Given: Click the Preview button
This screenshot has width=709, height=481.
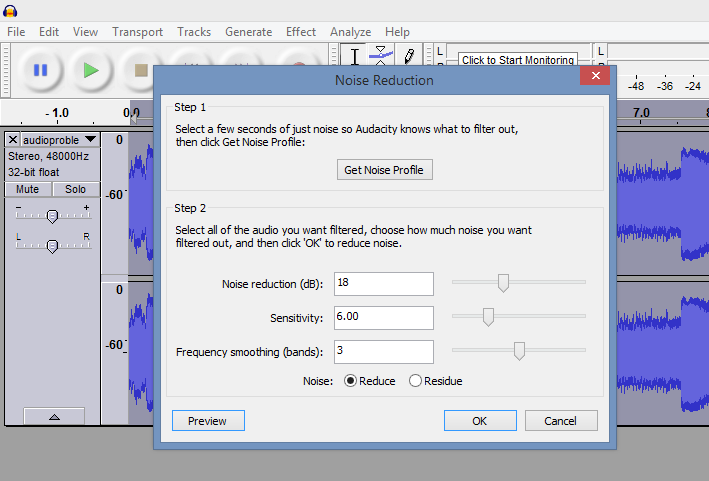Looking at the screenshot, I should coord(208,421).
